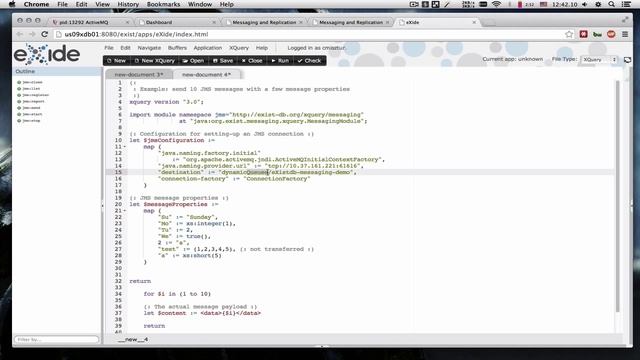Switch to the second Messaging and Replication tab
The image size is (640, 360).
point(350,22)
